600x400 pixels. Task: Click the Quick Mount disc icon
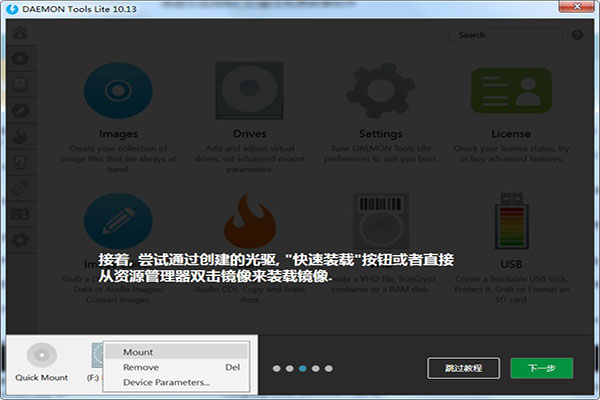[41, 355]
